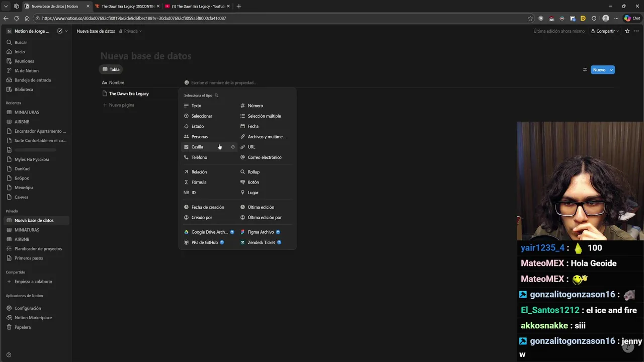This screenshot has width=644, height=362.
Task: Choose the Casilla checkbox property type
Action: (197, 147)
